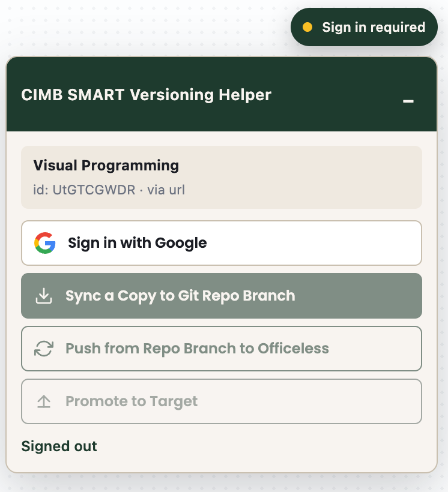Click the yellow status dot in Sign in required

[307, 27]
